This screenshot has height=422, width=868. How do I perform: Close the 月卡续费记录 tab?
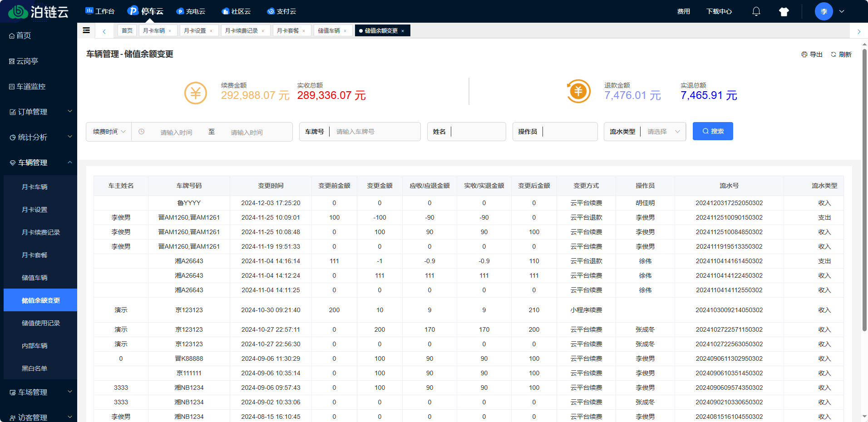[x=263, y=31]
